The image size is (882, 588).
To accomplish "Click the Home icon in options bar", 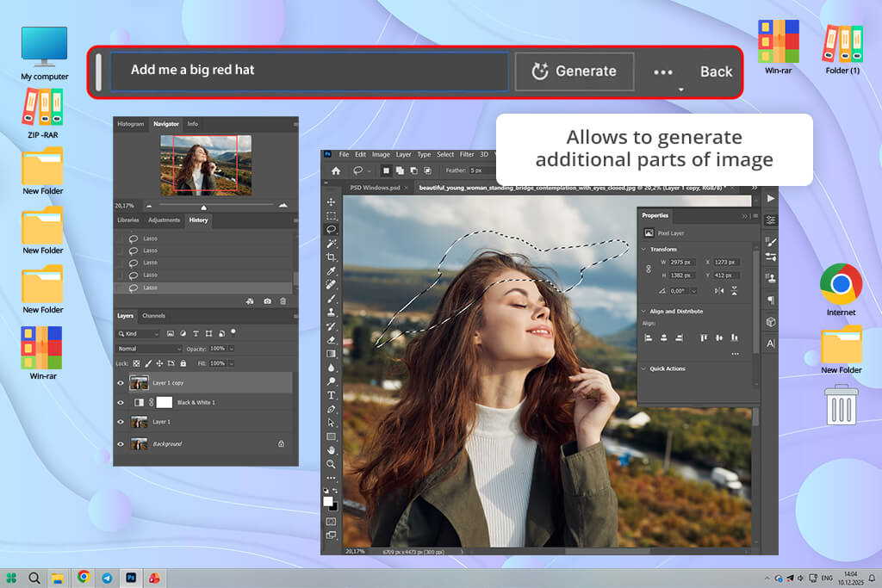I will click(336, 170).
